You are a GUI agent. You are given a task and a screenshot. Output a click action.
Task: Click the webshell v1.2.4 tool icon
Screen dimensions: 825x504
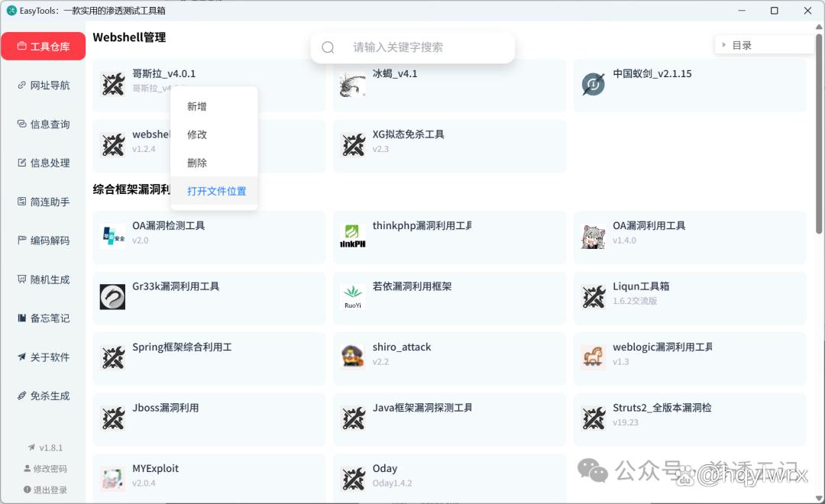point(113,145)
